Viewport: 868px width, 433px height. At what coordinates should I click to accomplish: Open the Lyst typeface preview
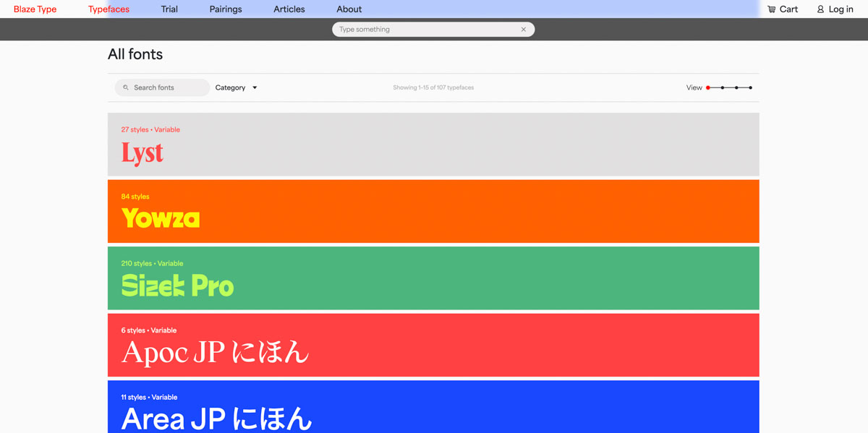[433, 144]
